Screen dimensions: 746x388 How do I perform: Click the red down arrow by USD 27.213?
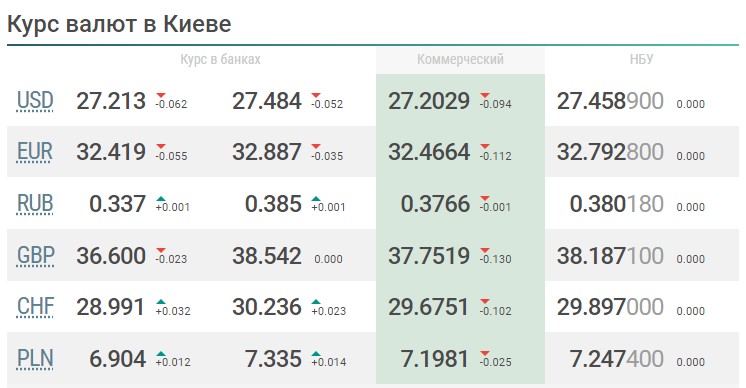pyautogui.click(x=161, y=96)
